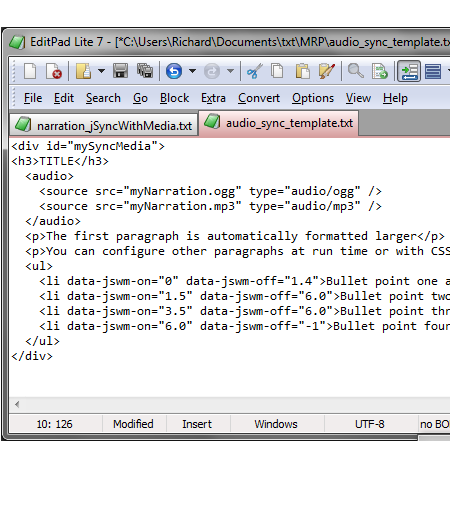This screenshot has height=519, width=450.
Task: Click the 'no BO' status bar entry
Action: click(434, 424)
